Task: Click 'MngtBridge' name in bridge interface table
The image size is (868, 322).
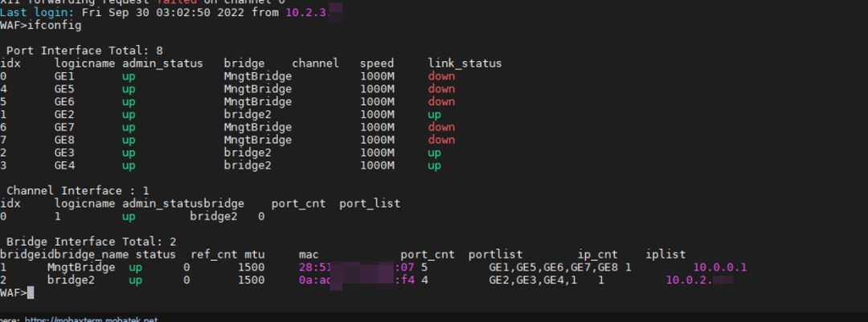Action: pos(81,267)
